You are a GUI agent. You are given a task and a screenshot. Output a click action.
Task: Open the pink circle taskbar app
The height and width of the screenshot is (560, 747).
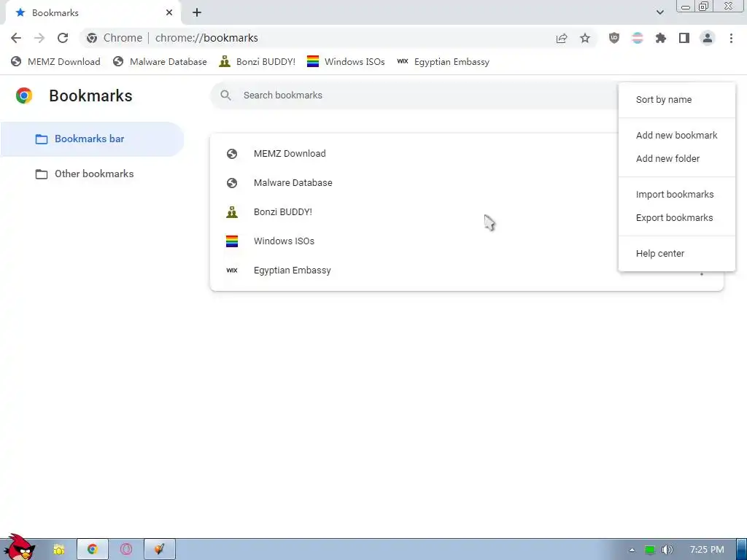[126, 550]
